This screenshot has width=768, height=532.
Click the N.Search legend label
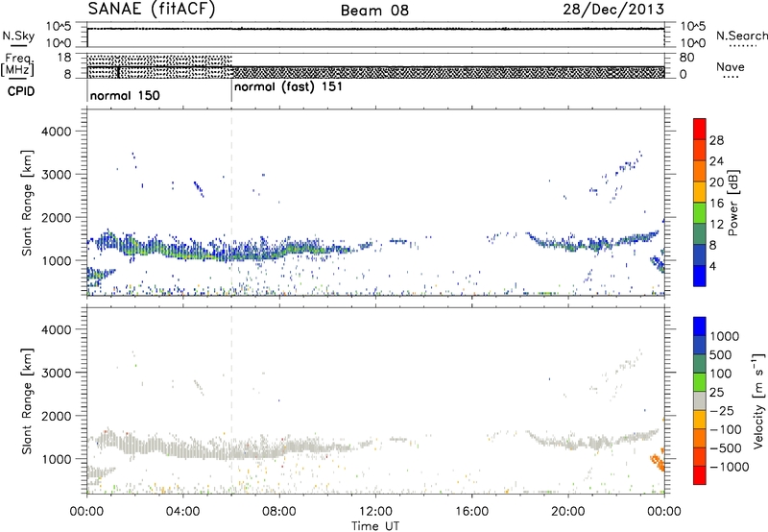point(741,36)
